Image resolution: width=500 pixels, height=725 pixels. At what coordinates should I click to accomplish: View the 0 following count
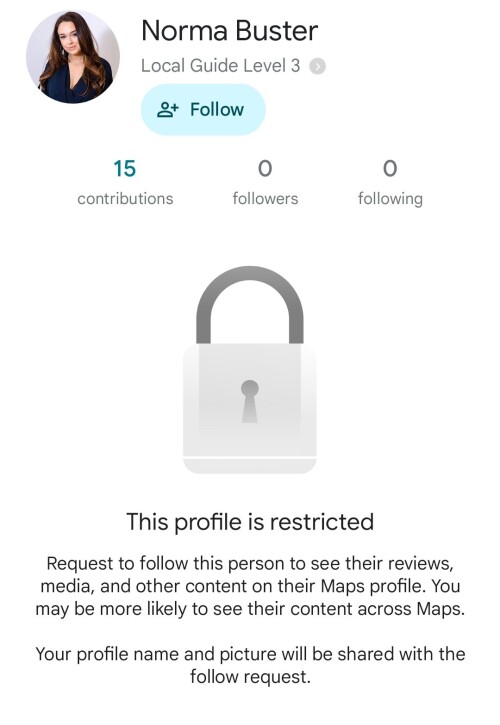coord(390,169)
